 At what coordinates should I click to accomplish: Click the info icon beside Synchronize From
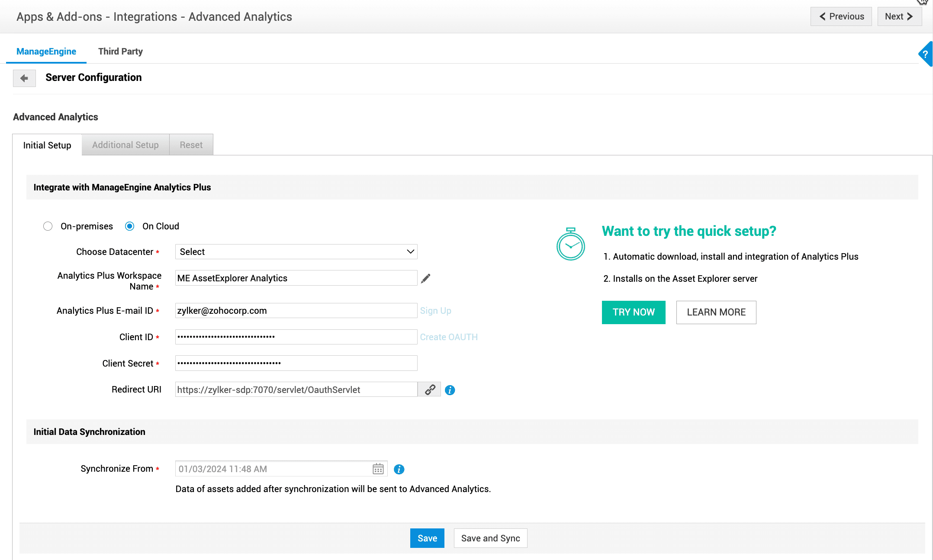click(399, 469)
